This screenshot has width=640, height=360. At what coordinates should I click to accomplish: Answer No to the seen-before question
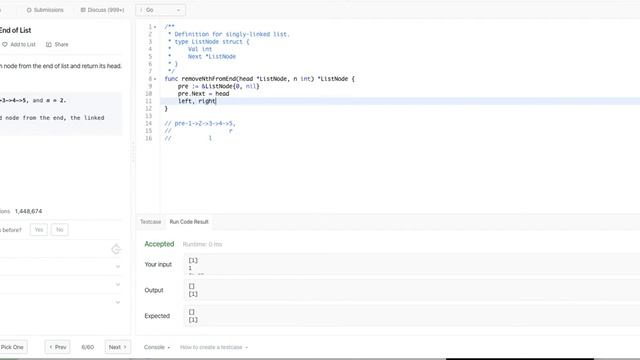(60, 230)
